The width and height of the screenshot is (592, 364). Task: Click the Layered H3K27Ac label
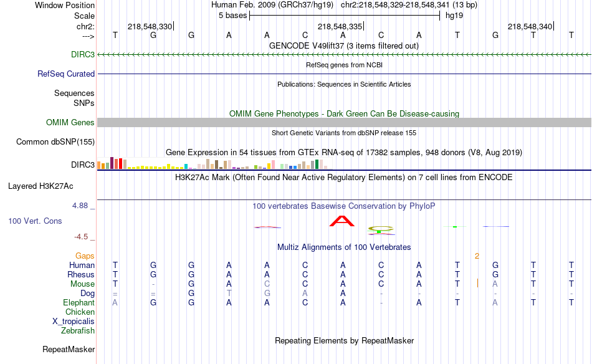point(41,186)
